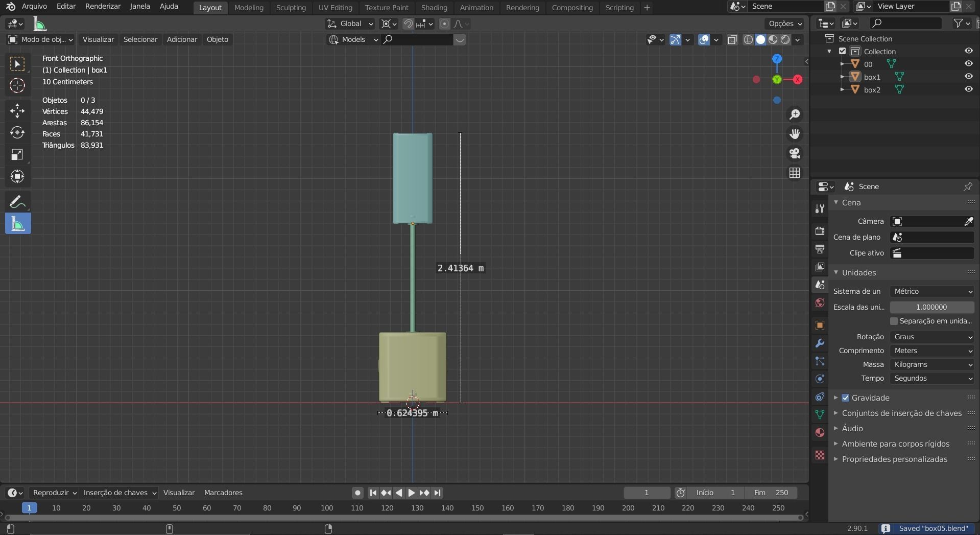
Task: Toggle the camera view icon
Action: 794,153
